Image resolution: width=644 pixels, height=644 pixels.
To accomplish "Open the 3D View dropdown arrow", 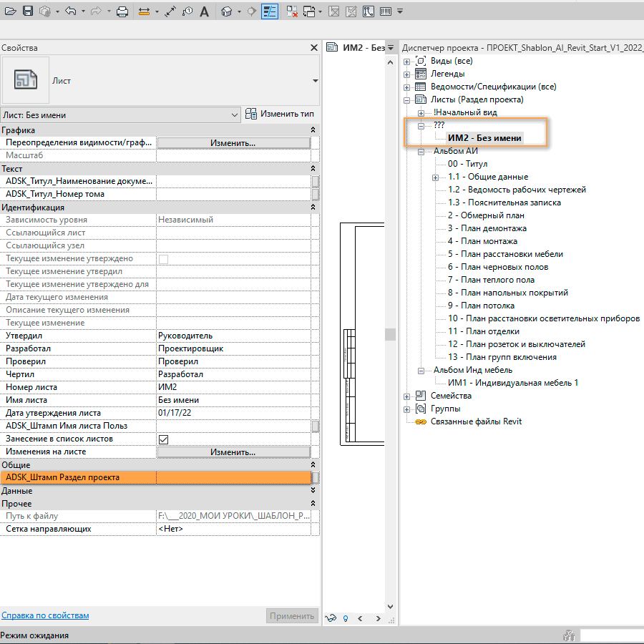I will click(239, 11).
